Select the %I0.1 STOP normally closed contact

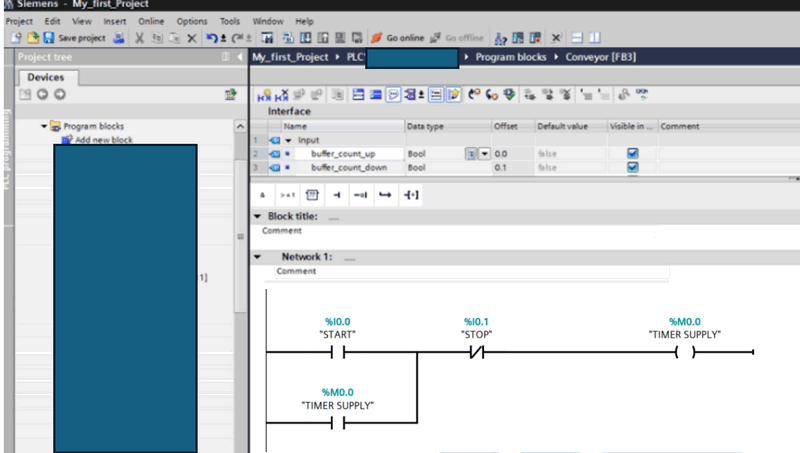coord(477,351)
